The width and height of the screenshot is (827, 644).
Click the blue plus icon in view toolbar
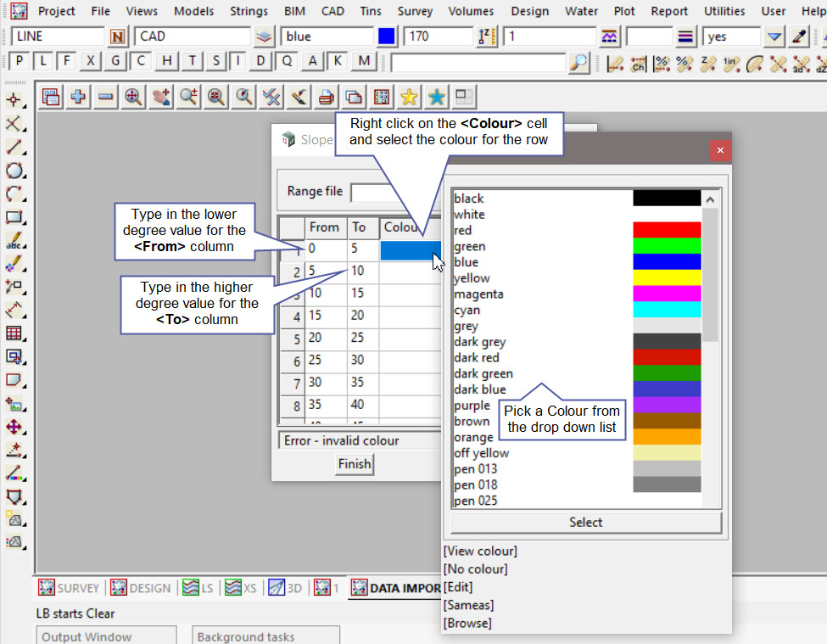coord(78,98)
